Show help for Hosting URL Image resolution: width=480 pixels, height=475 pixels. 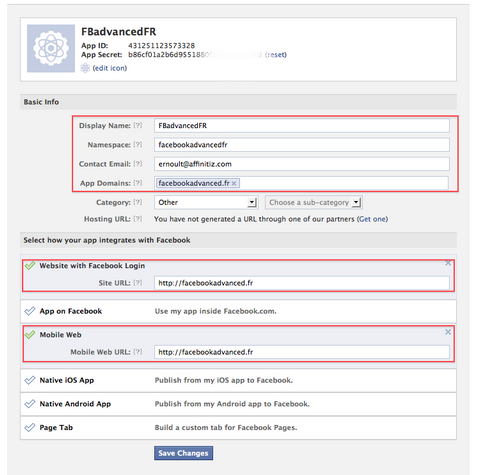(138, 219)
